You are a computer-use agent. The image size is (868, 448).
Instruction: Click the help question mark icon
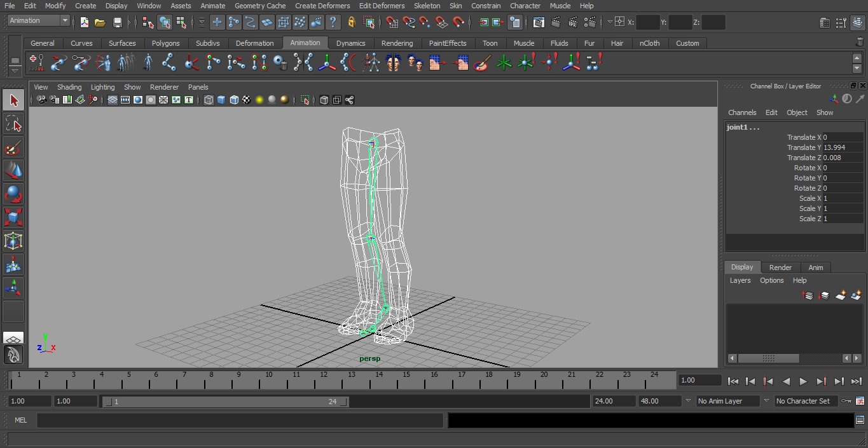pyautogui.click(x=333, y=22)
